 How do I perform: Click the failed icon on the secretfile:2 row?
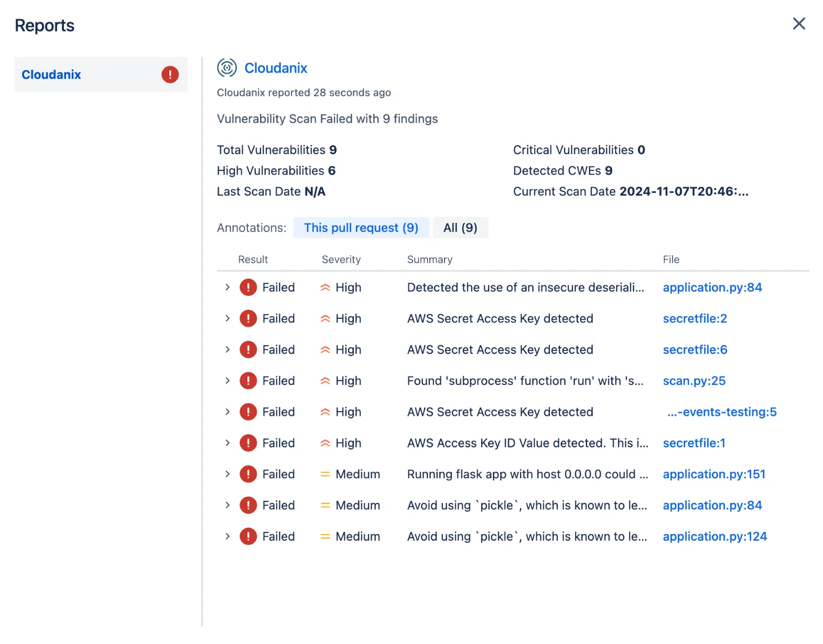pyautogui.click(x=248, y=318)
